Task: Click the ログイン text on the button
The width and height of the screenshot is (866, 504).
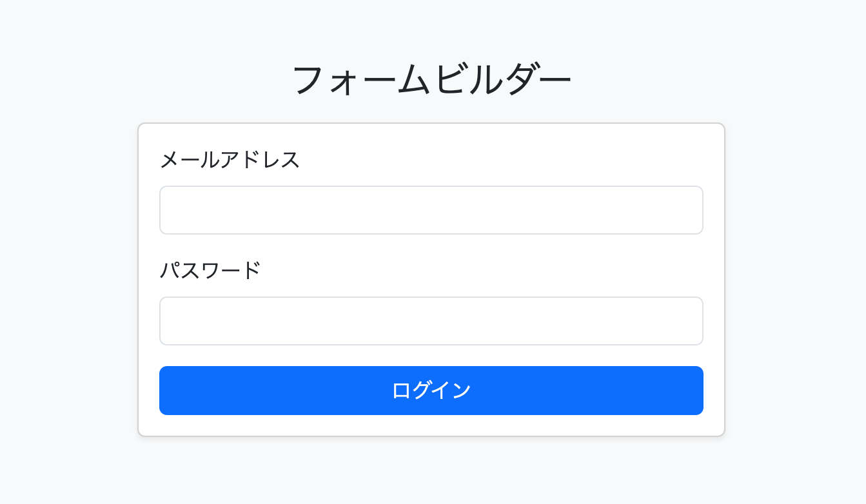Action: tap(431, 391)
